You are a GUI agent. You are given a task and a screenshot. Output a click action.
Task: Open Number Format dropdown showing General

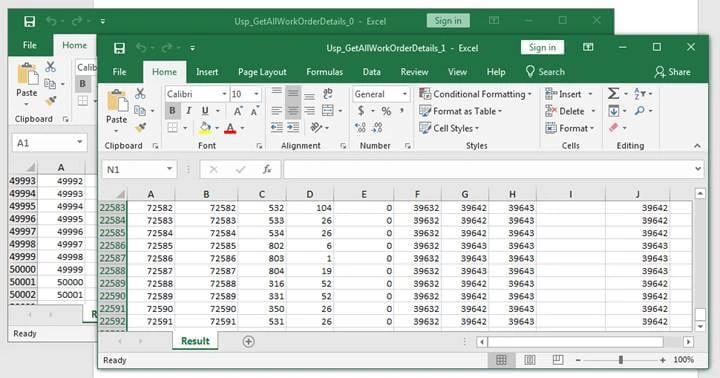click(x=405, y=94)
